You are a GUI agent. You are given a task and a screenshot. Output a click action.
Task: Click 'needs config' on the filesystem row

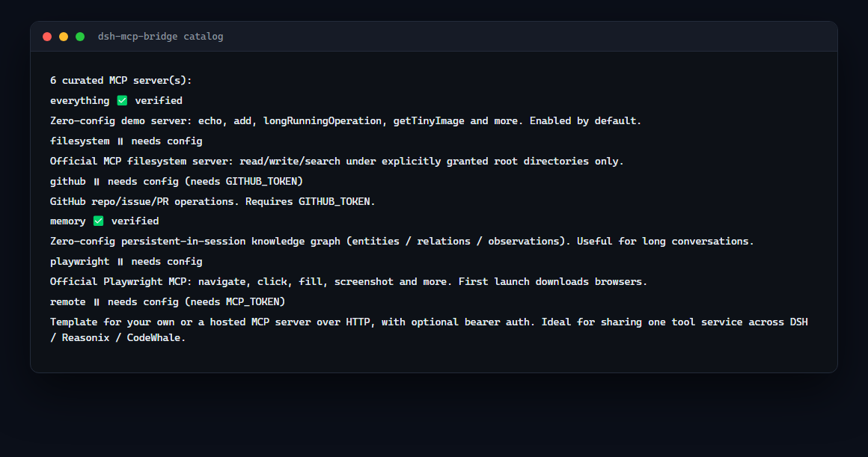coord(167,141)
